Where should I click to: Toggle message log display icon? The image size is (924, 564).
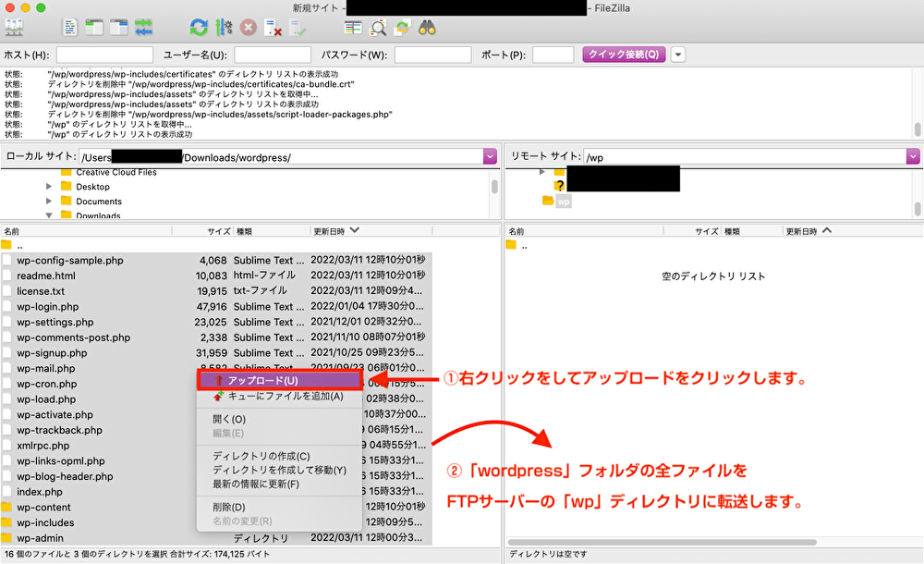(71, 28)
